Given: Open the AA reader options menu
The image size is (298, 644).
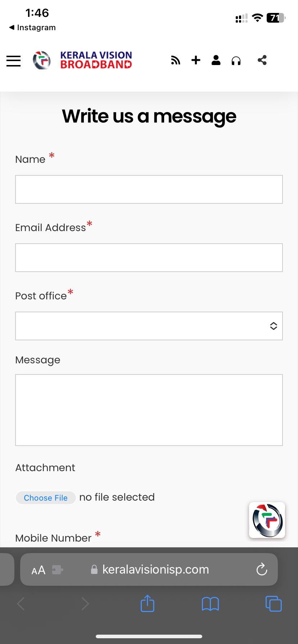Looking at the screenshot, I should click(x=39, y=570).
